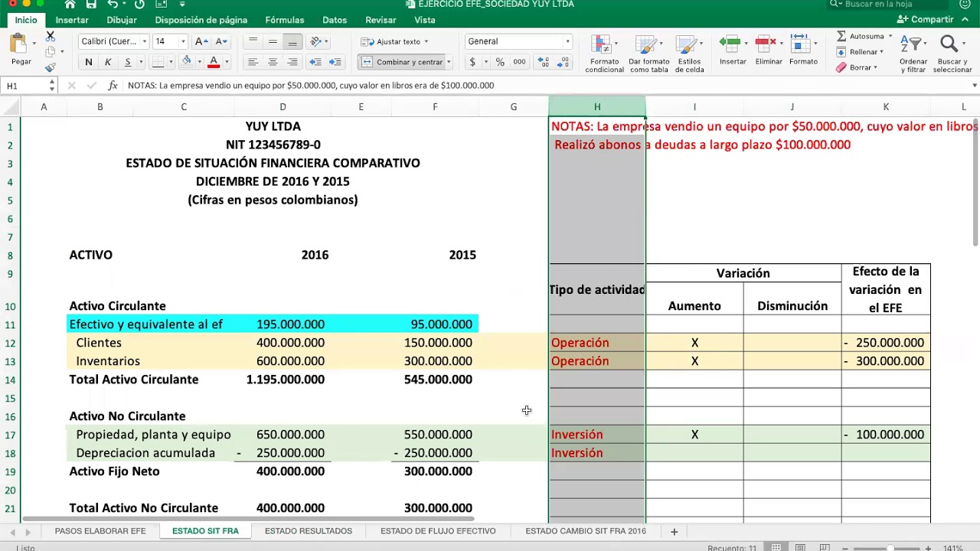
Task: Toggle underline with the S button
Action: (127, 62)
